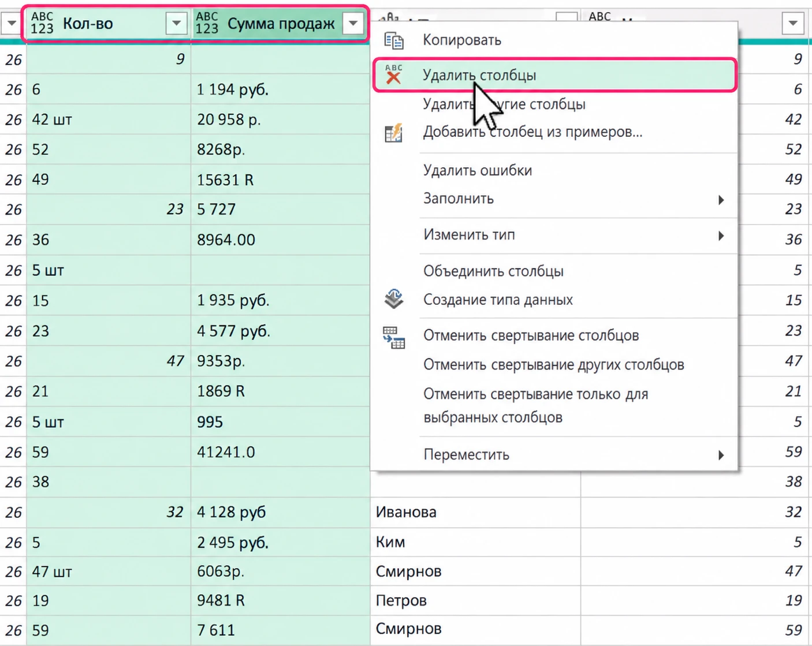Select Отменить свертывание других столбцов
This screenshot has height=646, width=812.
coord(554,365)
